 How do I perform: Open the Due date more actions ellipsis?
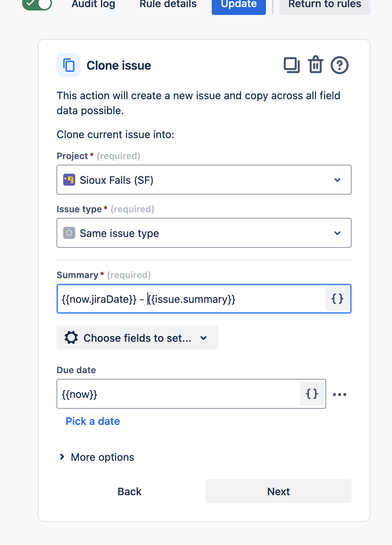(340, 394)
